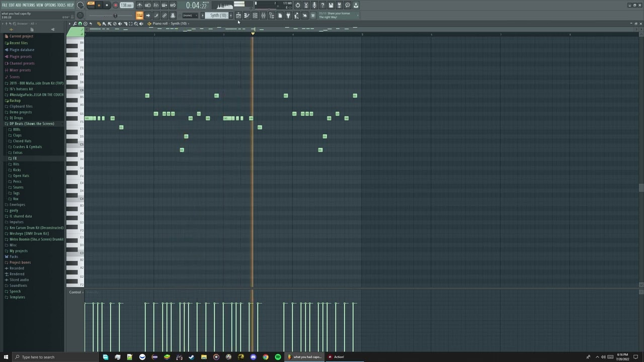This screenshot has width=644, height=362.
Task: Expand the Snares subfolder
Action: (18, 188)
